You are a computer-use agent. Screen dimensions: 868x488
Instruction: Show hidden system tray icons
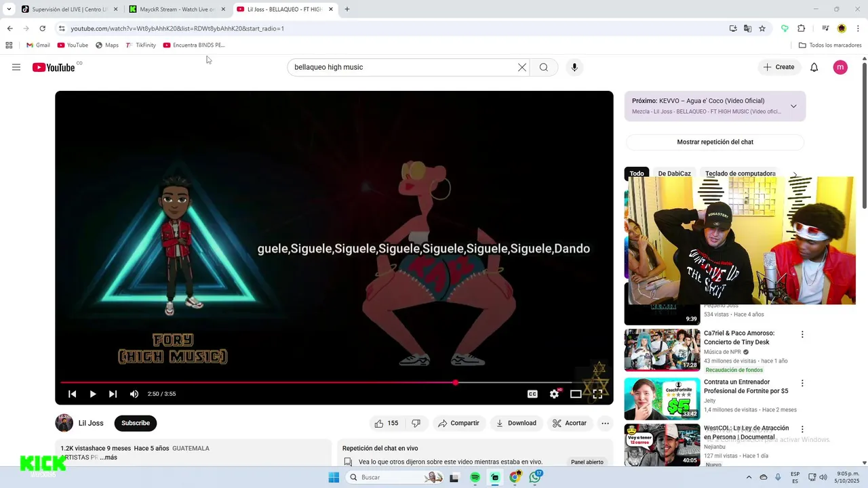(749, 477)
